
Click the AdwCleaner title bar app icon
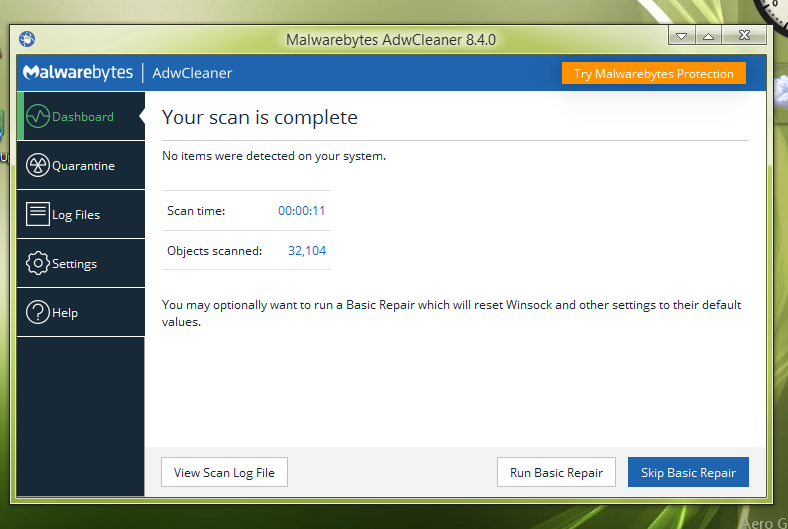27,39
